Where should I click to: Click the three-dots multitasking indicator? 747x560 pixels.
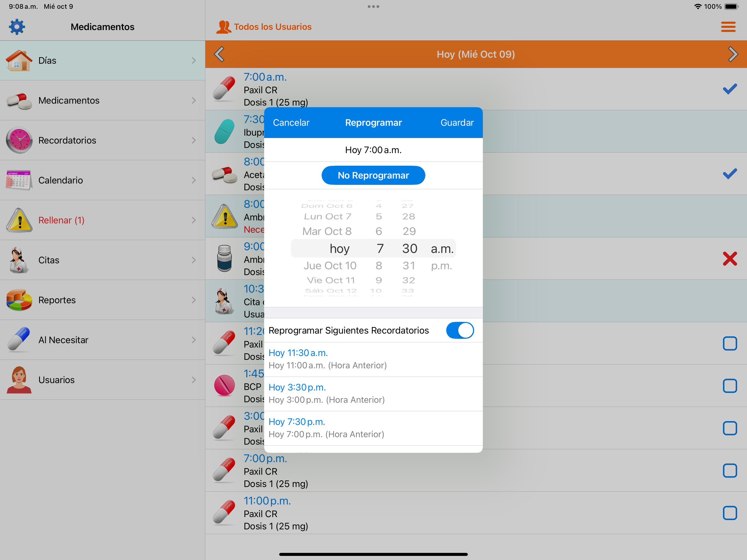tap(373, 6)
